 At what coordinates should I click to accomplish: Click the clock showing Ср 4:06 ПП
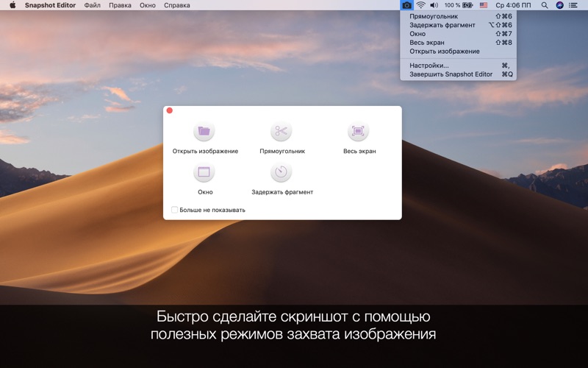coord(513,5)
